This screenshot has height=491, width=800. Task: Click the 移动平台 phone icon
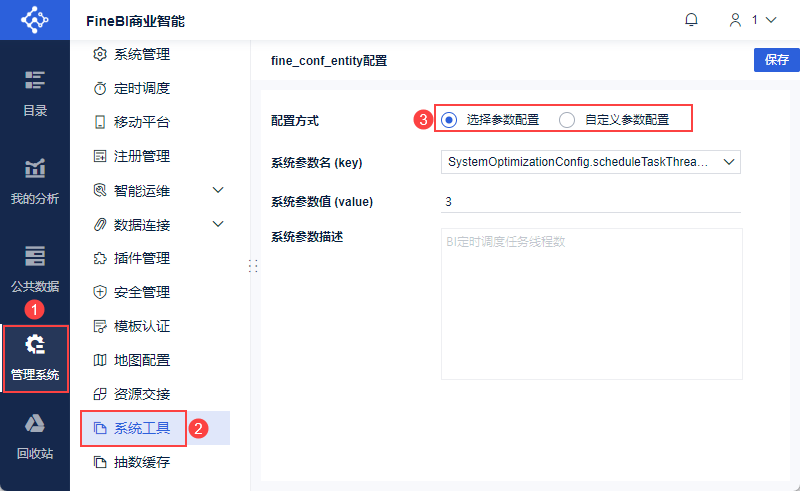point(100,122)
